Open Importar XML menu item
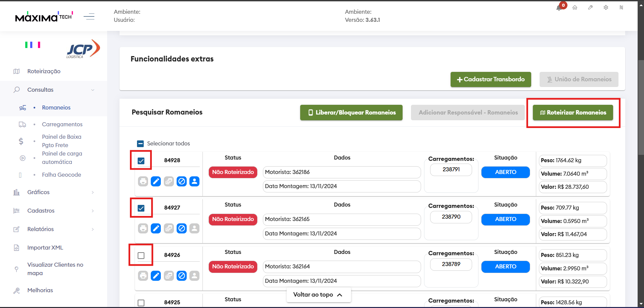This screenshot has height=308, width=644. click(45, 248)
